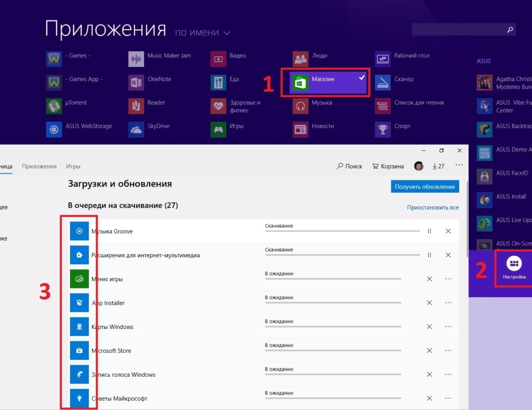Open the Новости app icon
532x410 pixels.
[301, 129]
